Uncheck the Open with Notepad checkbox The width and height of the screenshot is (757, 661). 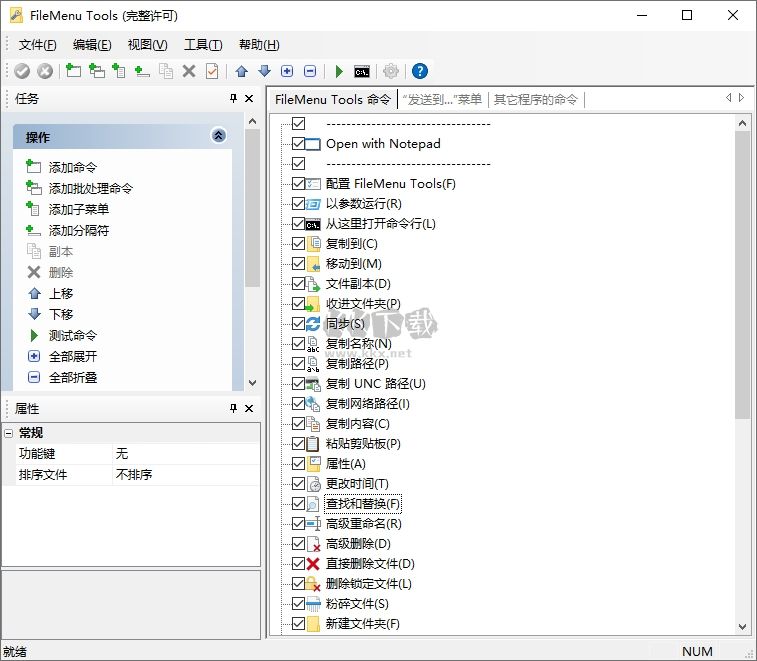[298, 144]
